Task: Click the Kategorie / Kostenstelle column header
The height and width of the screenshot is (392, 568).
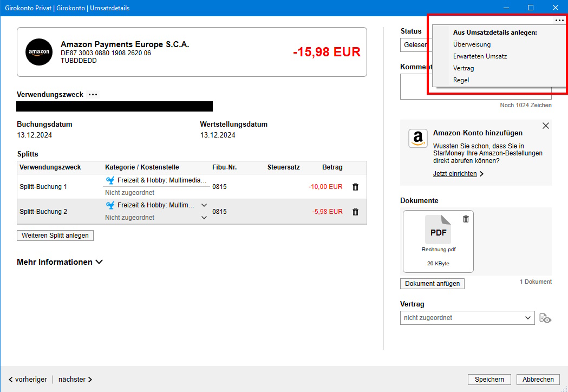Action: (142, 167)
